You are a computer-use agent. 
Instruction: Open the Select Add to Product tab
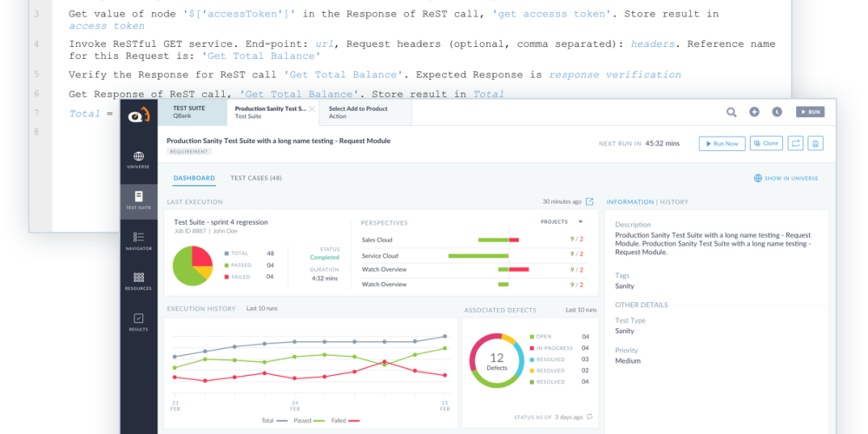click(x=358, y=112)
